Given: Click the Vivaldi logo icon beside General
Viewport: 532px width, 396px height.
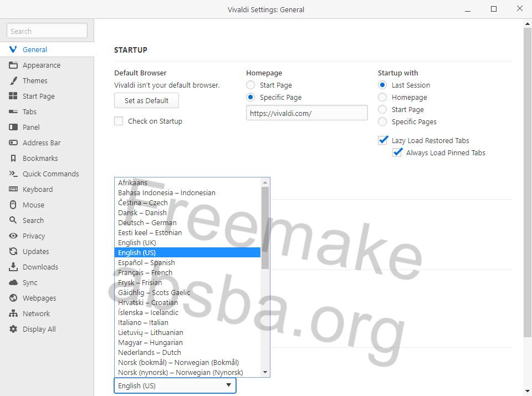Looking at the screenshot, I should point(13,49).
